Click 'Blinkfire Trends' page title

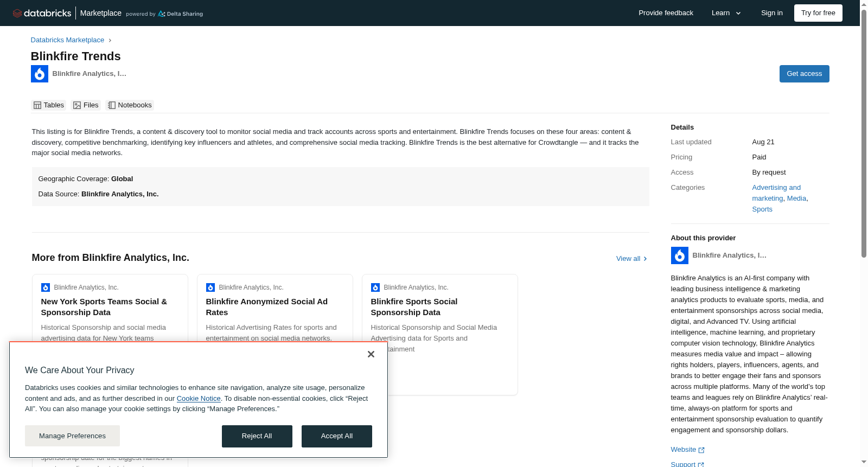[76, 56]
